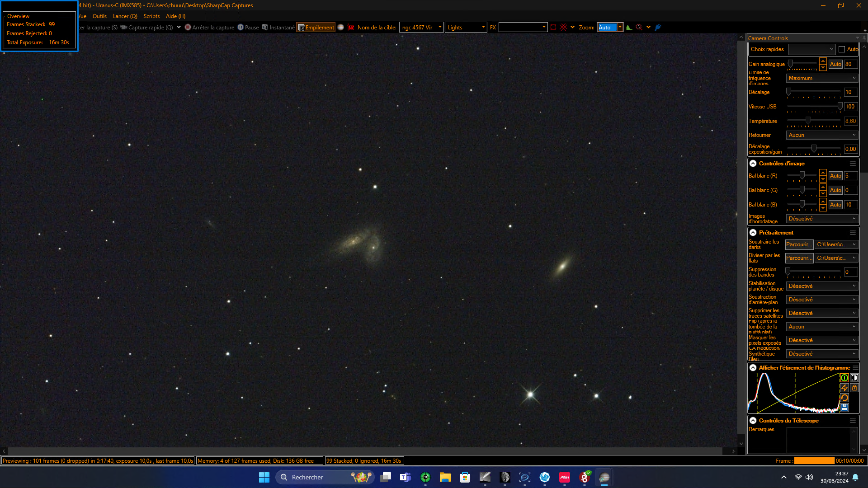Click the Rechercher taskbar search box
This screenshot has height=488, width=868.
click(x=325, y=477)
